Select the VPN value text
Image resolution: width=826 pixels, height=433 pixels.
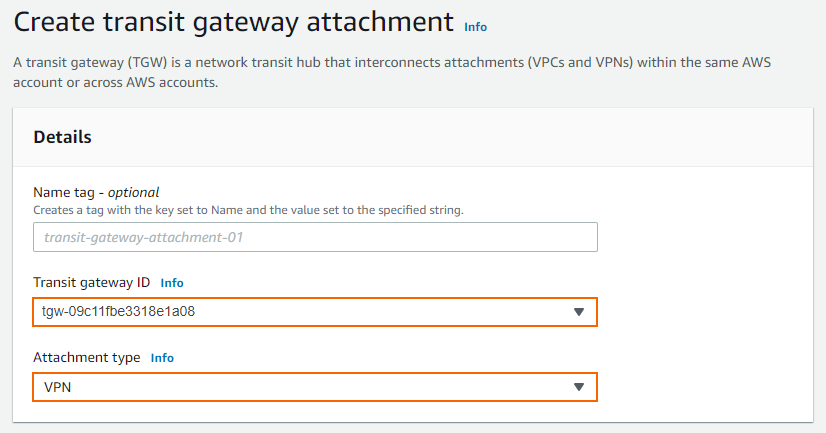click(57, 387)
